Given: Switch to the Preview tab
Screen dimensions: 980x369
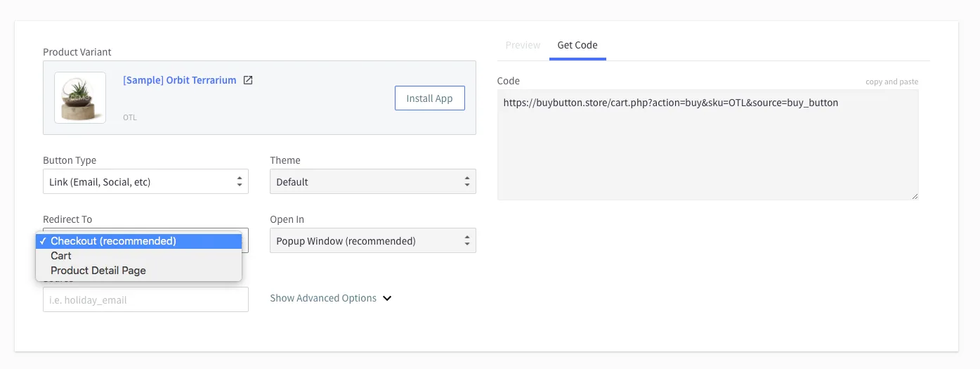Looking at the screenshot, I should click(x=523, y=45).
